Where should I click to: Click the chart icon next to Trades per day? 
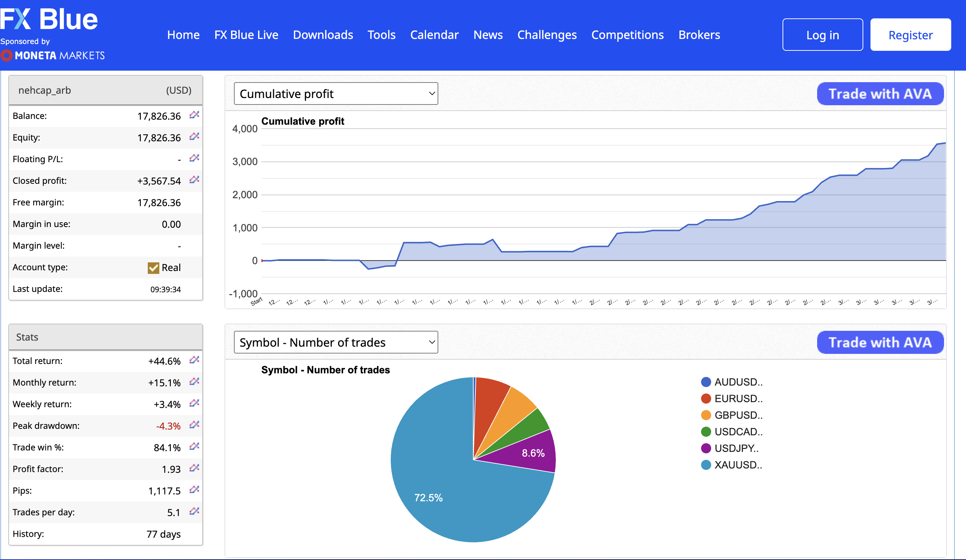point(194,511)
